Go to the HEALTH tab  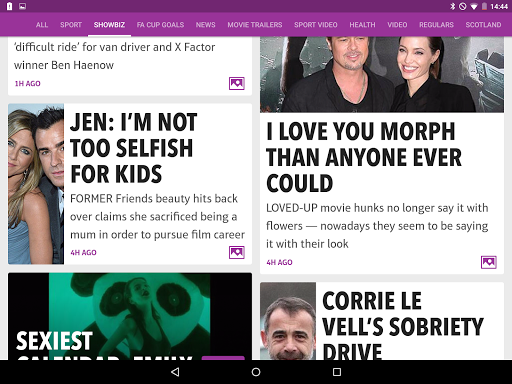tap(362, 25)
